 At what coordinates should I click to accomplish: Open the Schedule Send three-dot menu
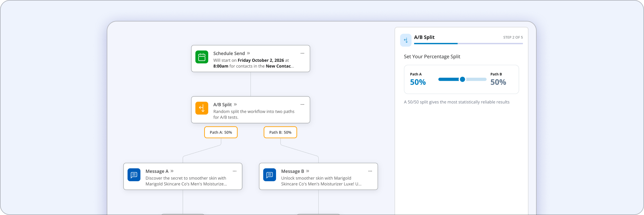(302, 53)
